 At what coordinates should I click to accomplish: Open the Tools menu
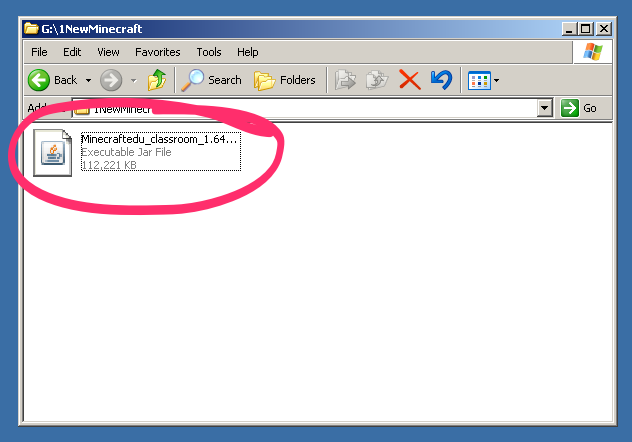[209, 52]
